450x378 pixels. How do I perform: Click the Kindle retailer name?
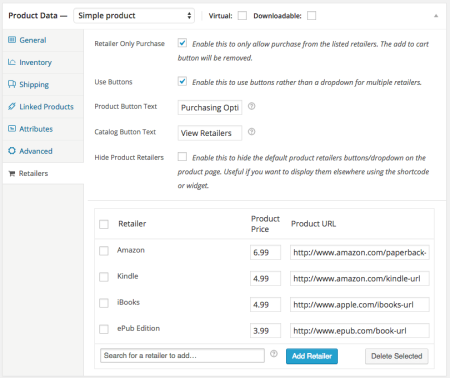point(127,276)
